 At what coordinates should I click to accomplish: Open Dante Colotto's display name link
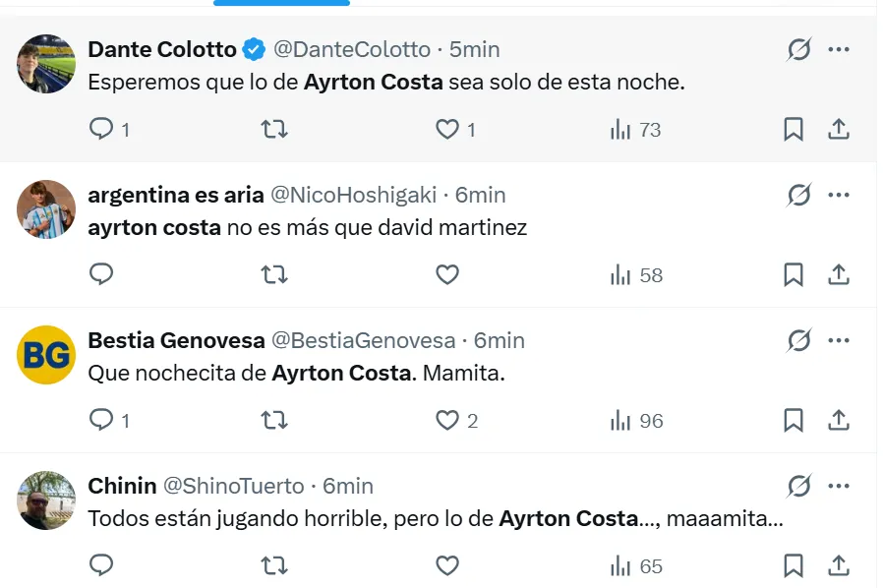pyautogui.click(x=162, y=49)
